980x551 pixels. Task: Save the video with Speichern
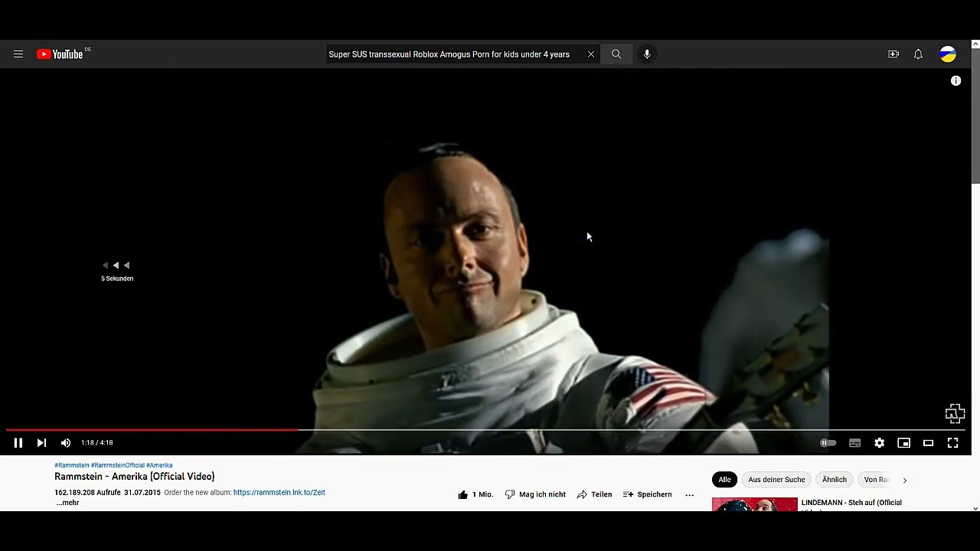(x=647, y=494)
